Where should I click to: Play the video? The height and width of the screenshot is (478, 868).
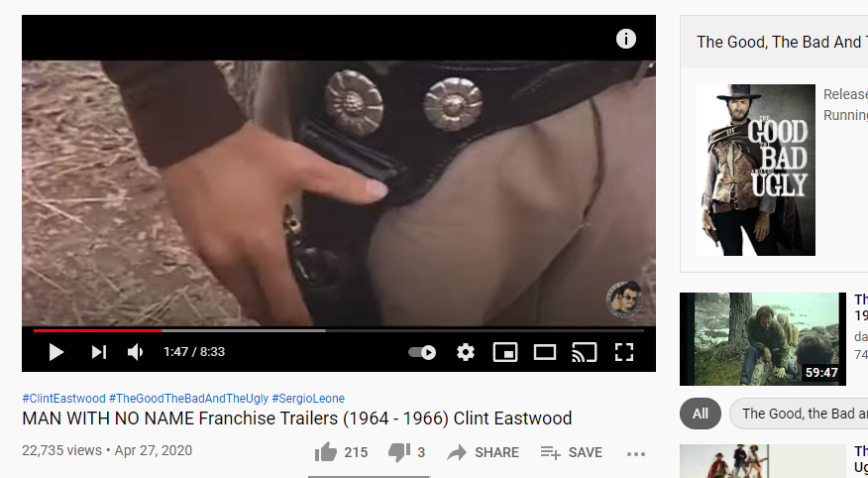pos(55,352)
